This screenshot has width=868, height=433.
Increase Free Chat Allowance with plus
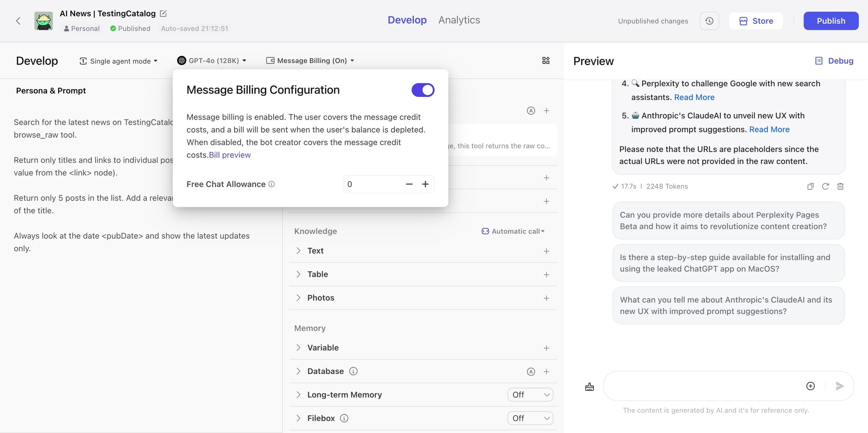(425, 184)
